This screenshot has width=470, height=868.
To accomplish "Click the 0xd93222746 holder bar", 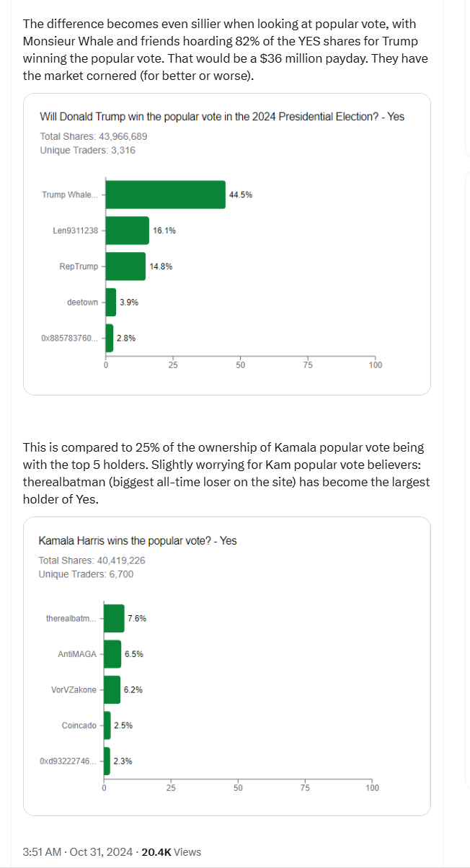I will coord(107,761).
